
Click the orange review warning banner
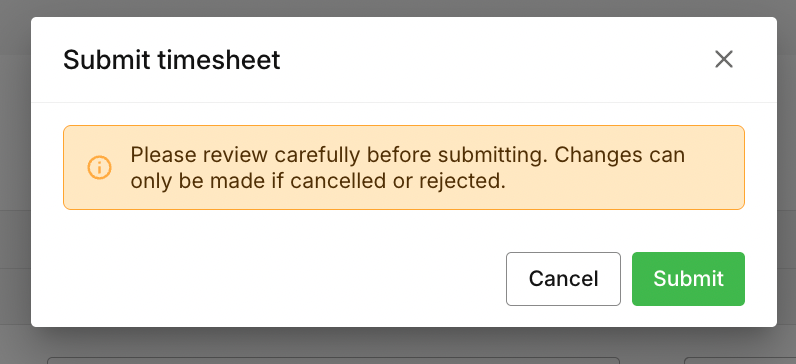[404, 168]
